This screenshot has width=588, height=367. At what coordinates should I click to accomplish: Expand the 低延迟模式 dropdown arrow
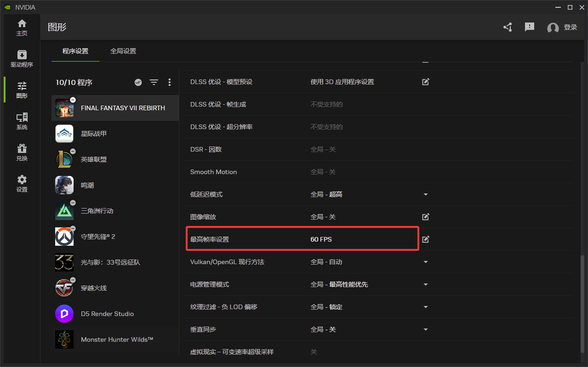[x=426, y=194]
